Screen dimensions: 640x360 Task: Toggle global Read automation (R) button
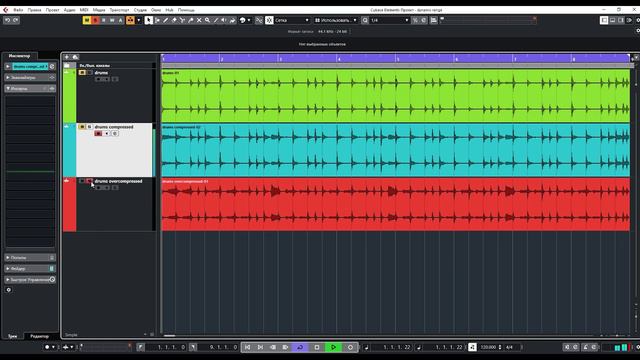[x=104, y=20]
